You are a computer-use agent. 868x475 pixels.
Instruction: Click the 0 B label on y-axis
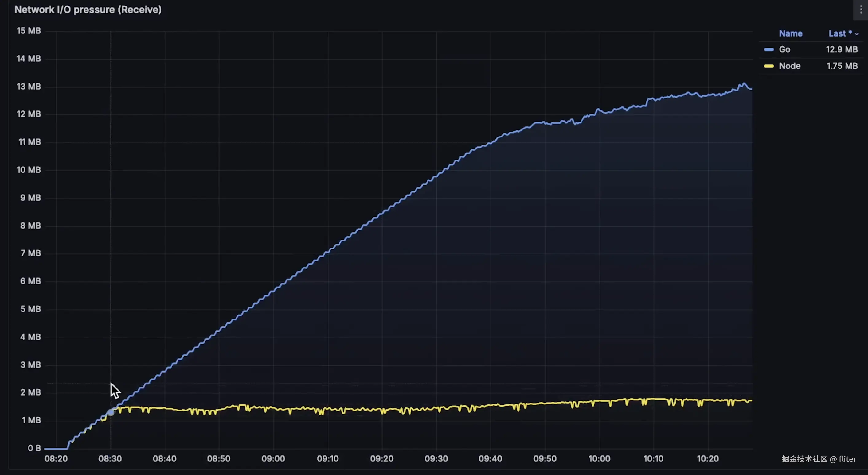click(x=34, y=448)
